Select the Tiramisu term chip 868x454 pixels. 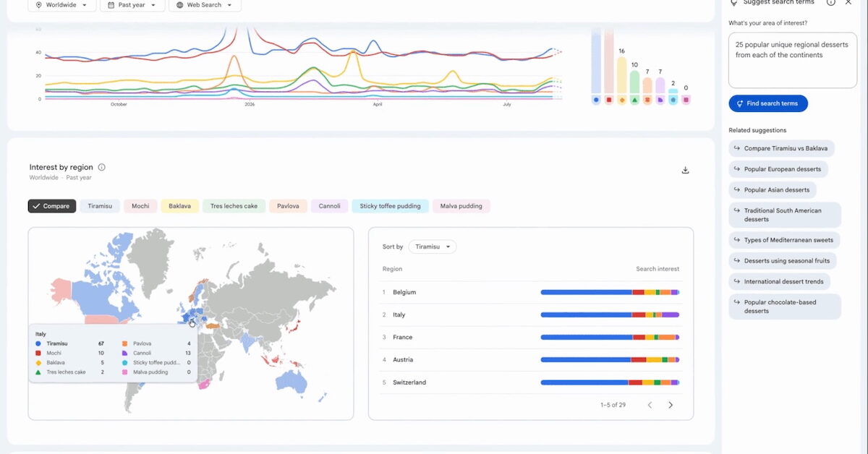[x=100, y=206]
